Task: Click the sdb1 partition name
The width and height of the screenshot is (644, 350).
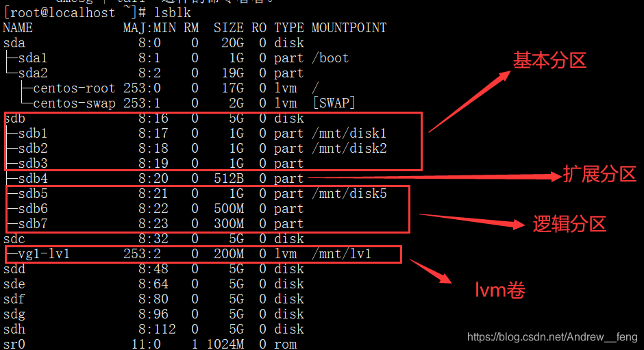Action: pos(32,133)
